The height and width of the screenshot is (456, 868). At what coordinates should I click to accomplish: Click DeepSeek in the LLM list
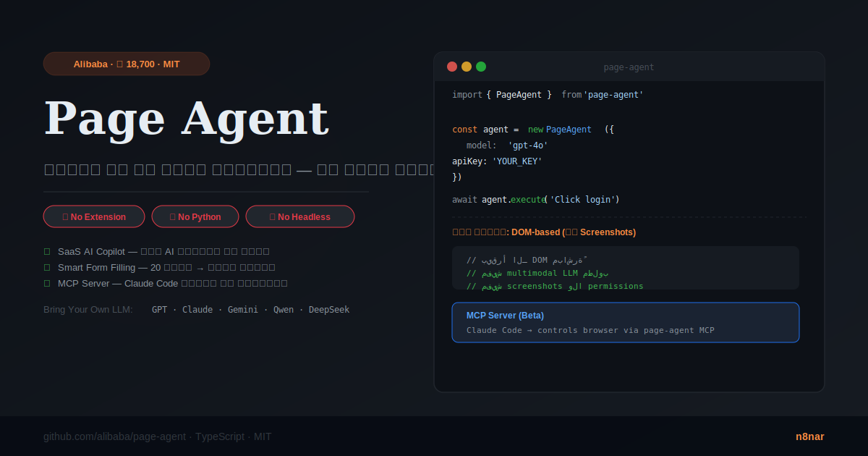tap(329, 309)
